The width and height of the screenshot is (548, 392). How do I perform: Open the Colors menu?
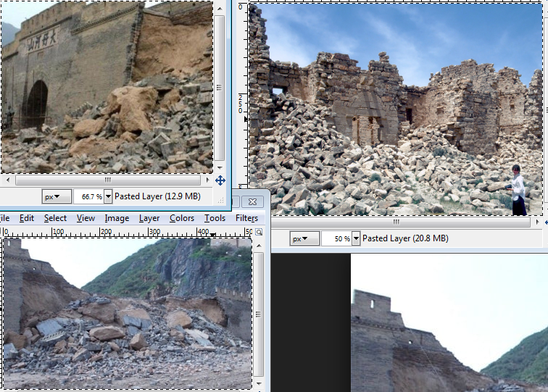tap(182, 218)
